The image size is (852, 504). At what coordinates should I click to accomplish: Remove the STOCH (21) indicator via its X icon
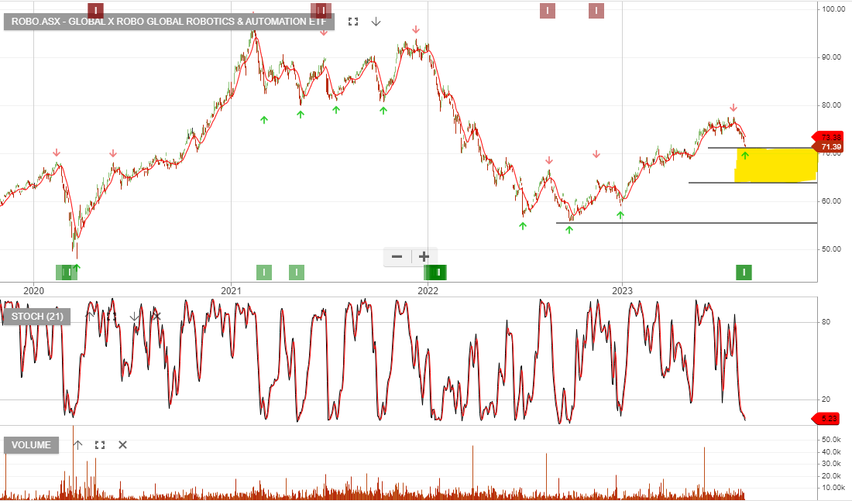[156, 316]
